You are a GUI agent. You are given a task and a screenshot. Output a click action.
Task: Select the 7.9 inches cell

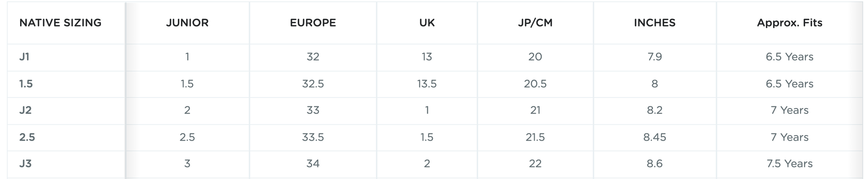coord(654,57)
